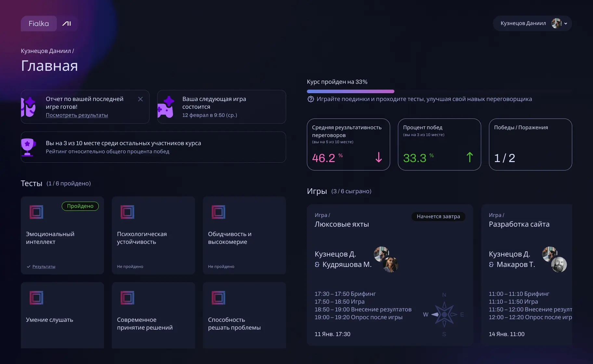Open the Психологическая устойчивость test icon
Image resolution: width=593 pixels, height=364 pixels.
127,212
